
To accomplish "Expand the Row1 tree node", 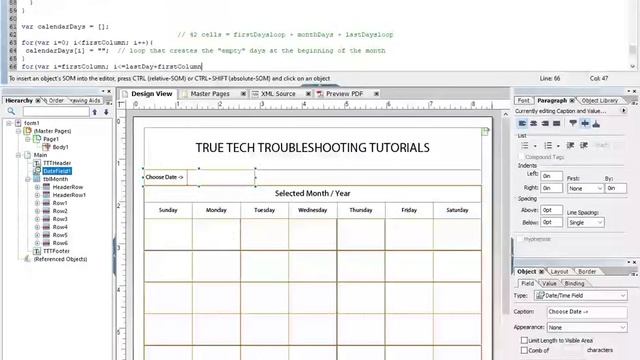I will tap(37, 203).
